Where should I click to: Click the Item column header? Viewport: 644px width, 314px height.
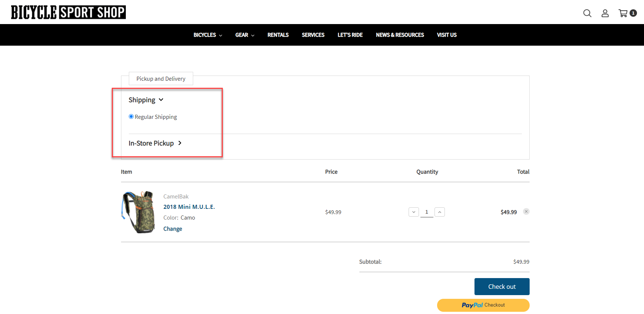(127, 172)
